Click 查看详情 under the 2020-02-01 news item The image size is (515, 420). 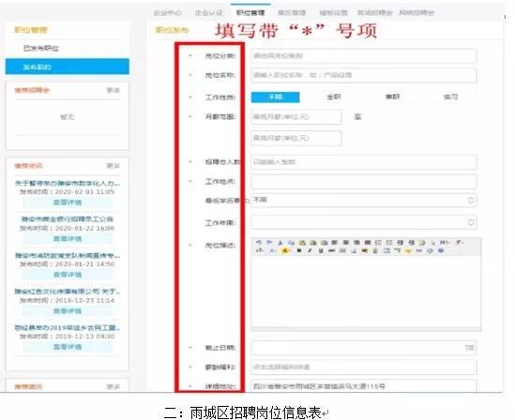[68, 202]
